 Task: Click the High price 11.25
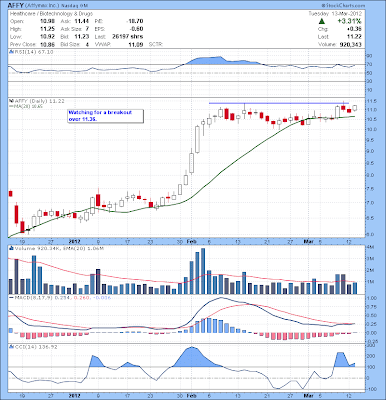point(47,29)
